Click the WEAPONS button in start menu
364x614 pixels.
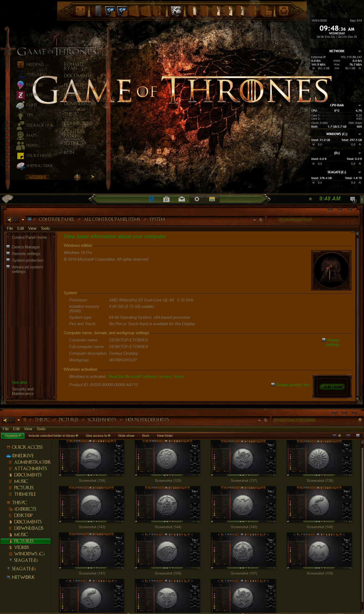click(37, 177)
